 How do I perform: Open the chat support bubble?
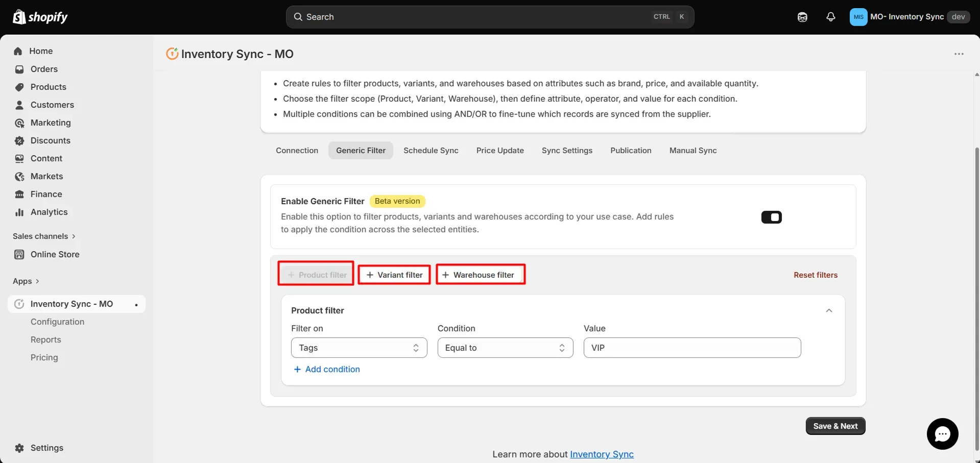point(942,434)
